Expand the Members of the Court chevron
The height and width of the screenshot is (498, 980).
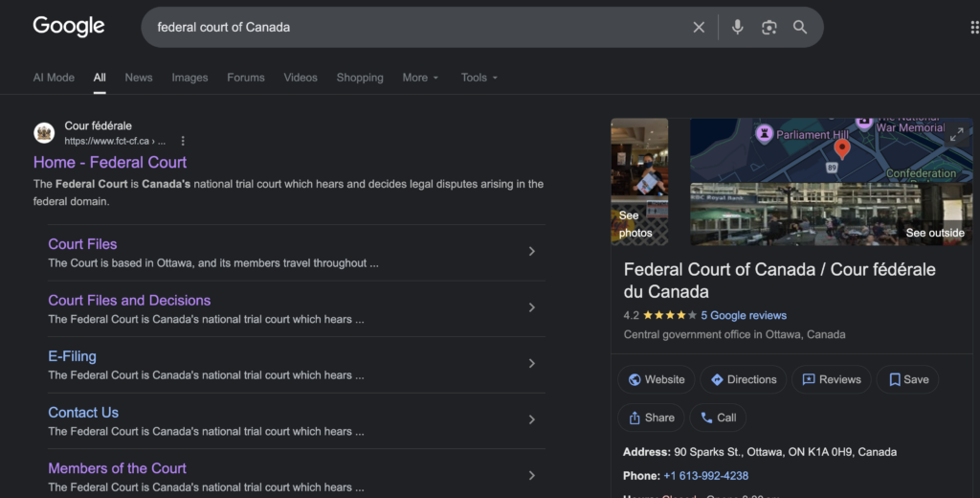pyautogui.click(x=532, y=475)
